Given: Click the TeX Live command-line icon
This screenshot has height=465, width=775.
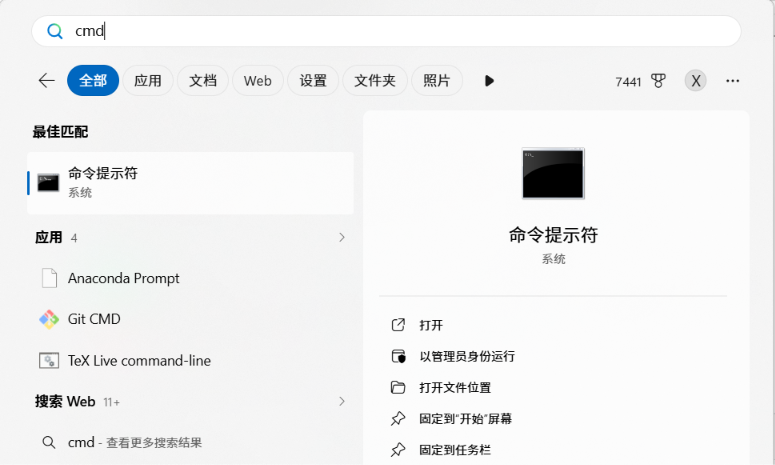Looking at the screenshot, I should tap(49, 361).
